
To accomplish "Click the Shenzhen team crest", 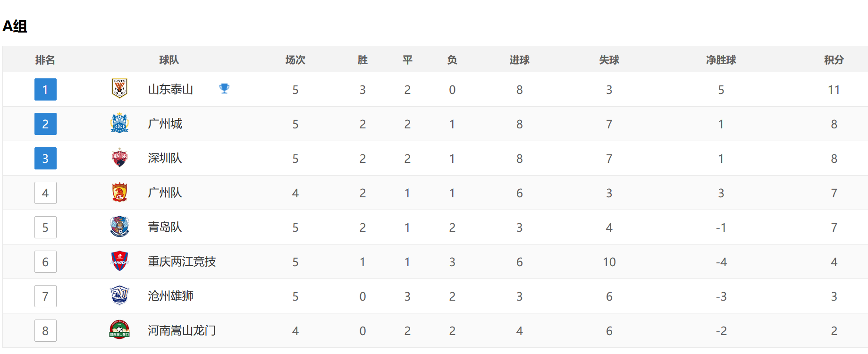I will point(119,158).
